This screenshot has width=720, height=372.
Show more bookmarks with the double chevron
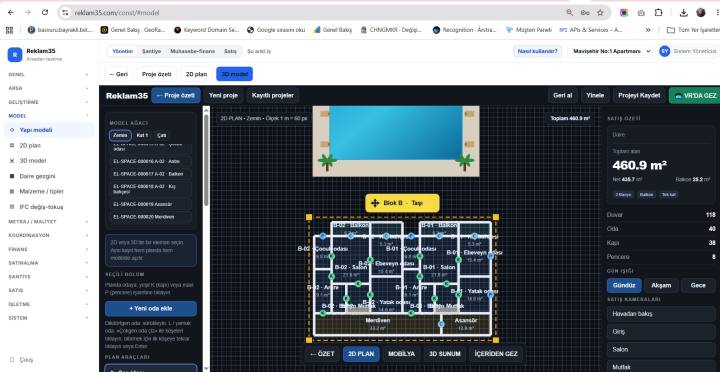[x=648, y=30]
